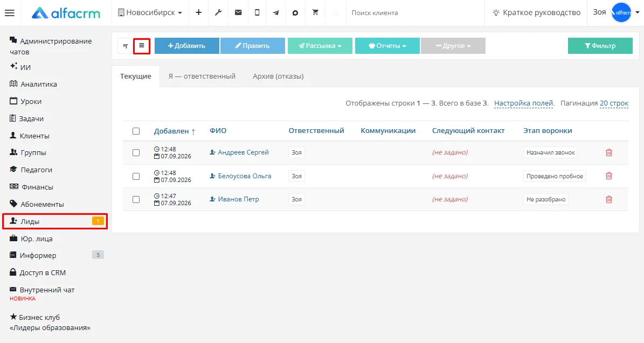
Task: Focus the Поиск клиента search field
Action: (x=415, y=13)
